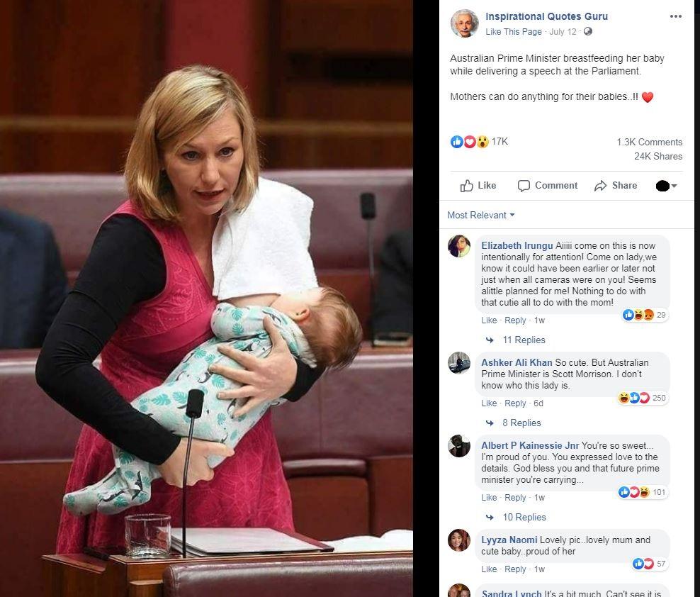The width and height of the screenshot is (700, 597).
Task: Click Ashker Ali Khan's avatar
Action: (459, 363)
